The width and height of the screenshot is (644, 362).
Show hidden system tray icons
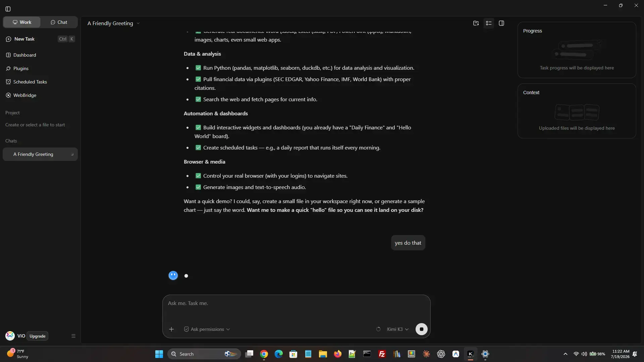[566, 354]
